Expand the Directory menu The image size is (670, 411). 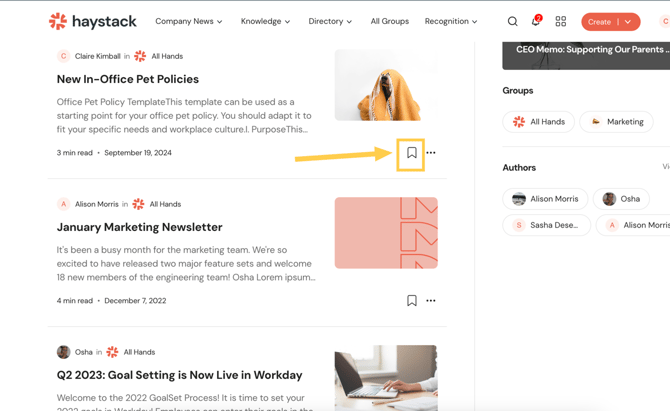click(330, 21)
